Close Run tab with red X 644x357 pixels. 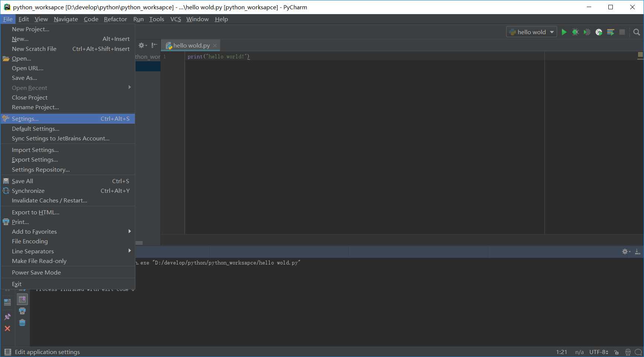coord(7,328)
